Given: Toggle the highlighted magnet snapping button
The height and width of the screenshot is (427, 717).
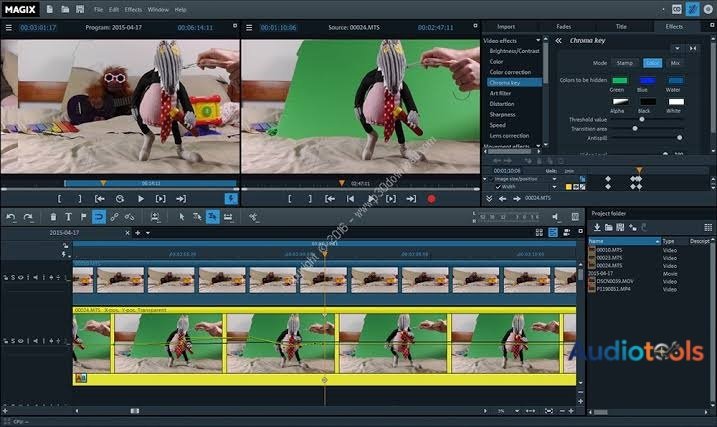Looking at the screenshot, I should tap(99, 217).
